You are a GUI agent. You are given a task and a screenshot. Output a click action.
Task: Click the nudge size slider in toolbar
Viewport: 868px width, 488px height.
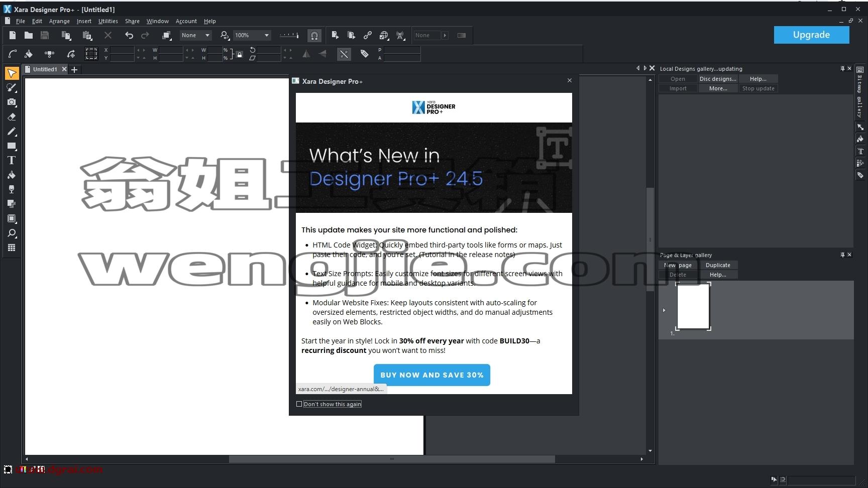288,35
